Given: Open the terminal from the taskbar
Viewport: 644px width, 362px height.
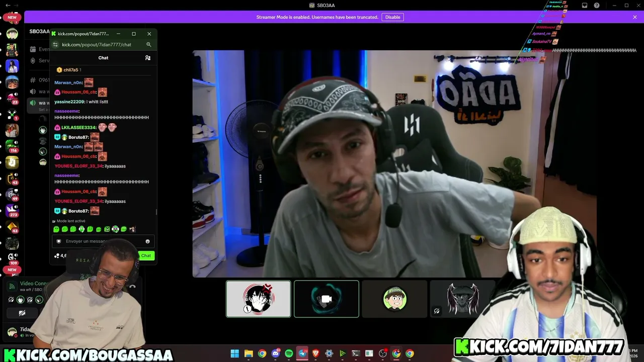Looking at the screenshot, I should coord(356,353).
